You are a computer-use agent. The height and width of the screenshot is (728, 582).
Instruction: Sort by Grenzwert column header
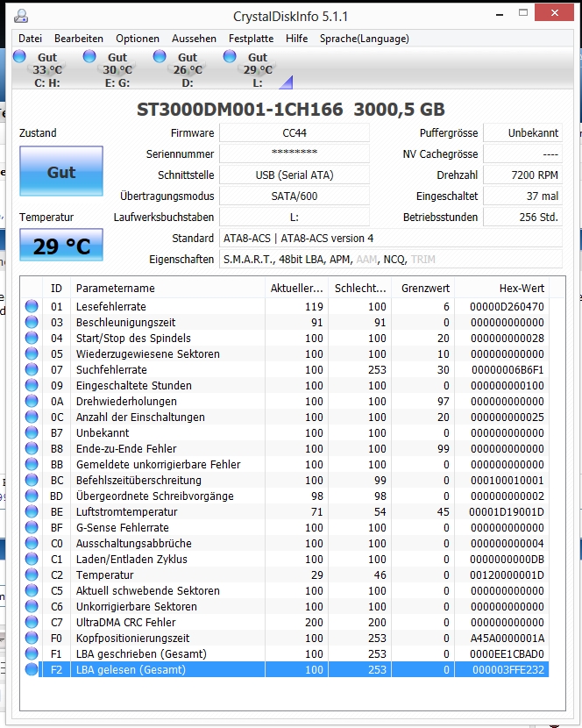click(423, 288)
